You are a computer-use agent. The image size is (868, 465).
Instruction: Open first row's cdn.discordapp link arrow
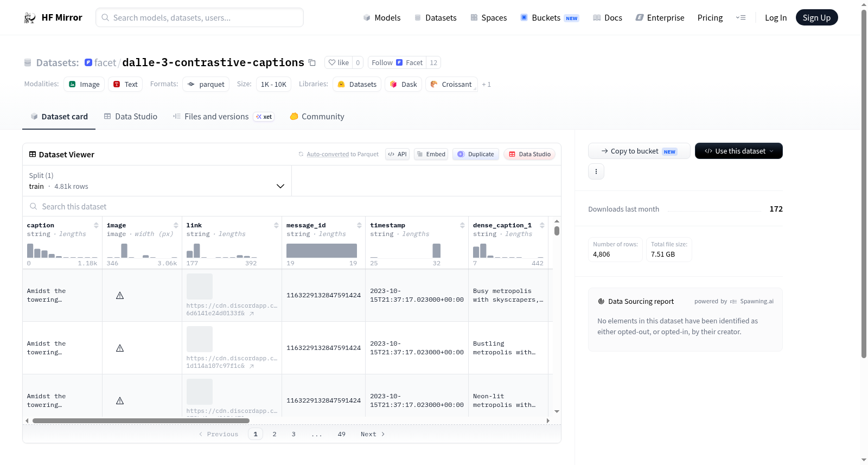pyautogui.click(x=252, y=314)
